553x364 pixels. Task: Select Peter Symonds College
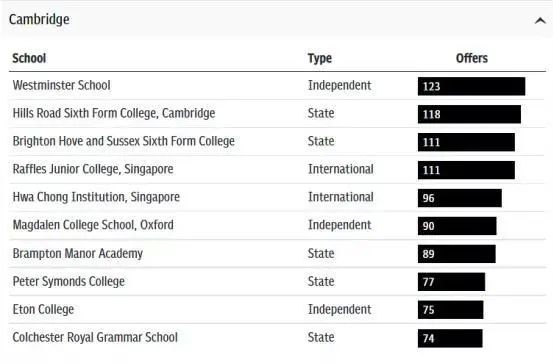(x=69, y=281)
